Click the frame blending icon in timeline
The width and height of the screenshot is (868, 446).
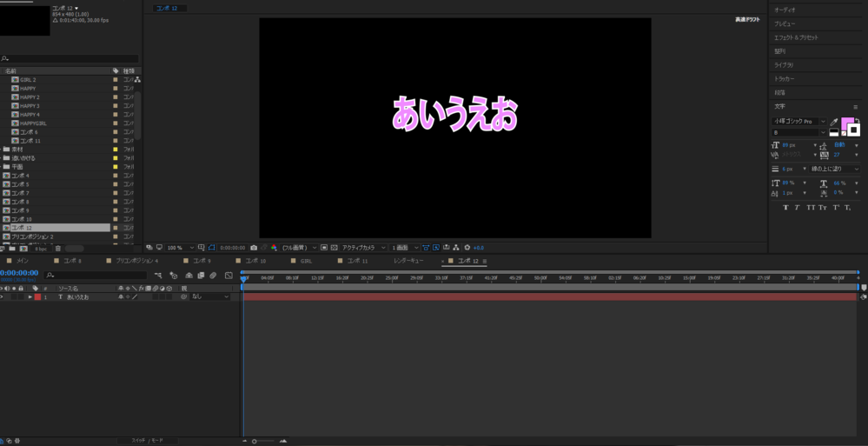[x=201, y=276]
